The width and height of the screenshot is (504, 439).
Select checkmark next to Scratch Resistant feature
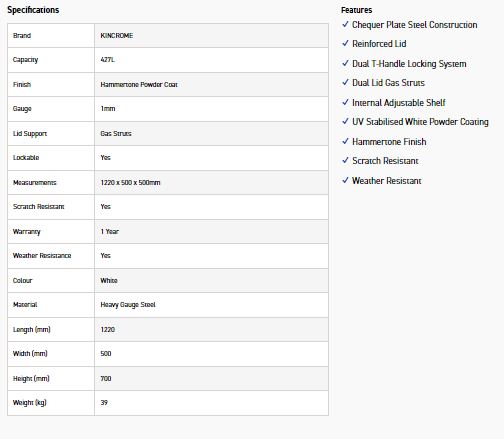point(345,160)
